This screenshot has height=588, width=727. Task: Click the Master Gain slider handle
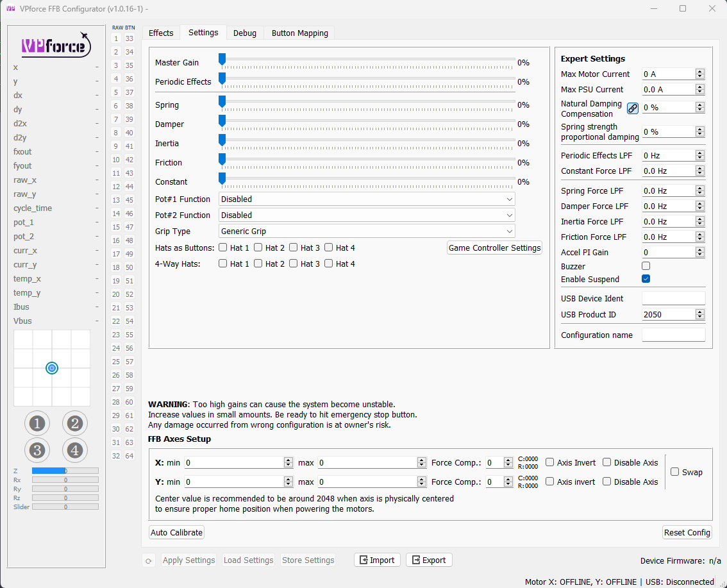tap(222, 60)
